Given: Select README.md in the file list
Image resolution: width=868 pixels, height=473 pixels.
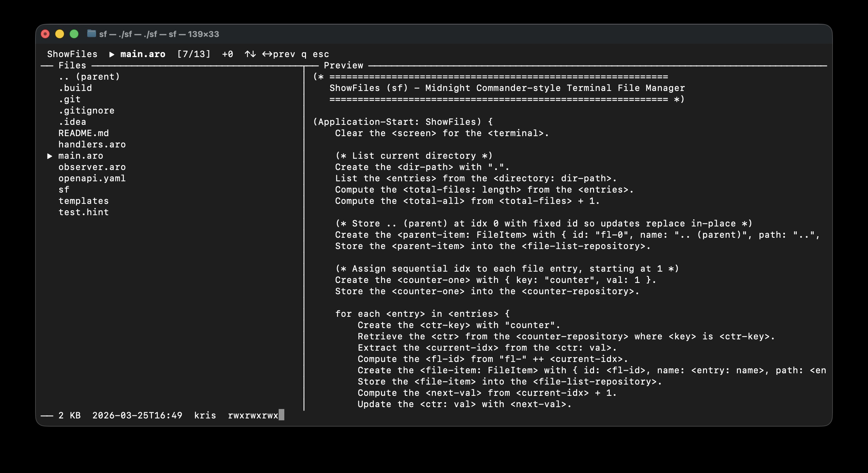Looking at the screenshot, I should point(83,133).
